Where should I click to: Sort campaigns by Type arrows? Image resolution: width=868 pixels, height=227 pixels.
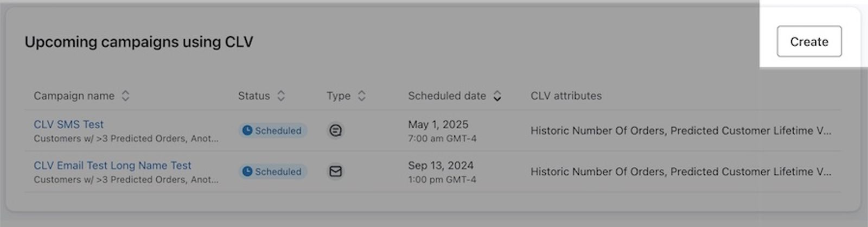click(362, 96)
